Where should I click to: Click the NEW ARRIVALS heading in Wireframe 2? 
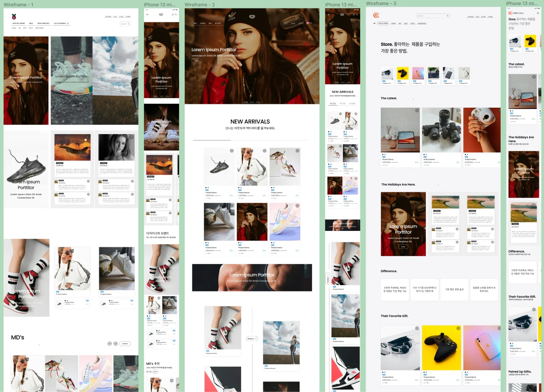[250, 122]
